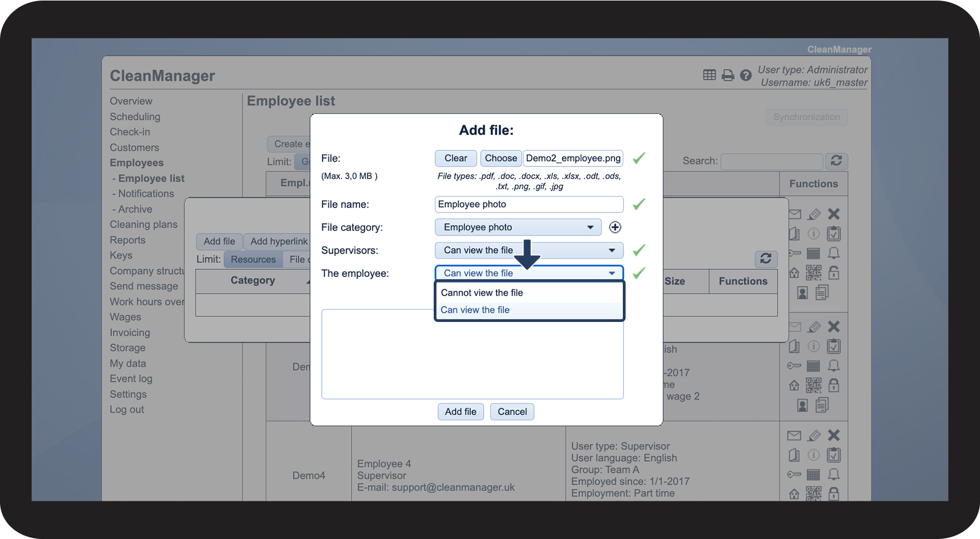
Task: Go to Overview in the sidebar
Action: tap(131, 101)
